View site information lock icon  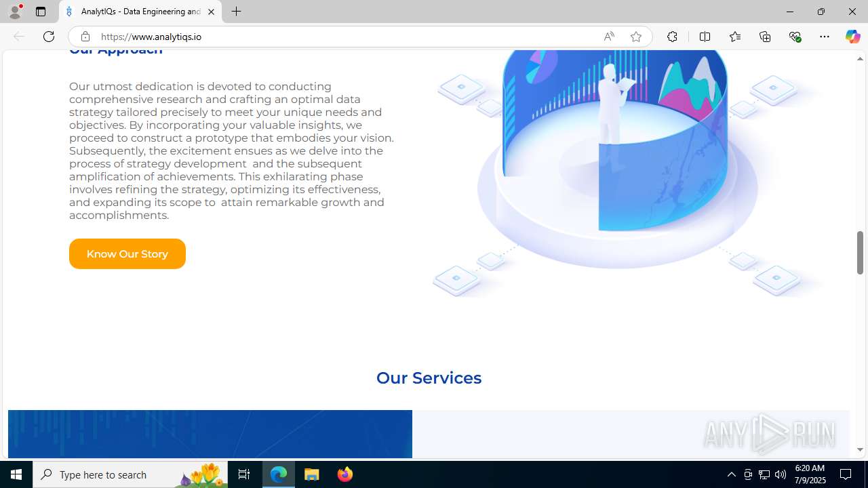click(85, 37)
